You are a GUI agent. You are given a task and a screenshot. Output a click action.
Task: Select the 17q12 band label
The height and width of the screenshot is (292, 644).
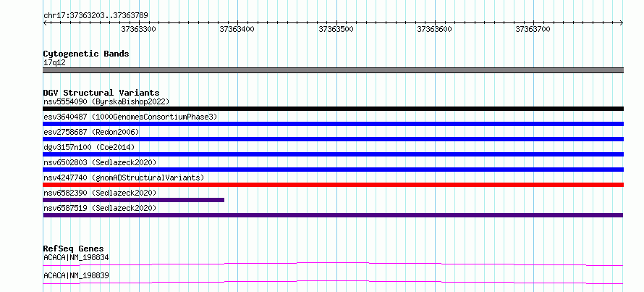(x=54, y=63)
